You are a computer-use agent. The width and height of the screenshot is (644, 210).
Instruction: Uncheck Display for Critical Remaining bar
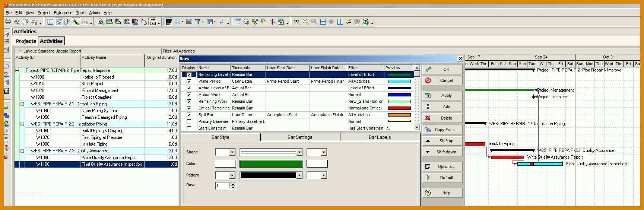pos(189,108)
